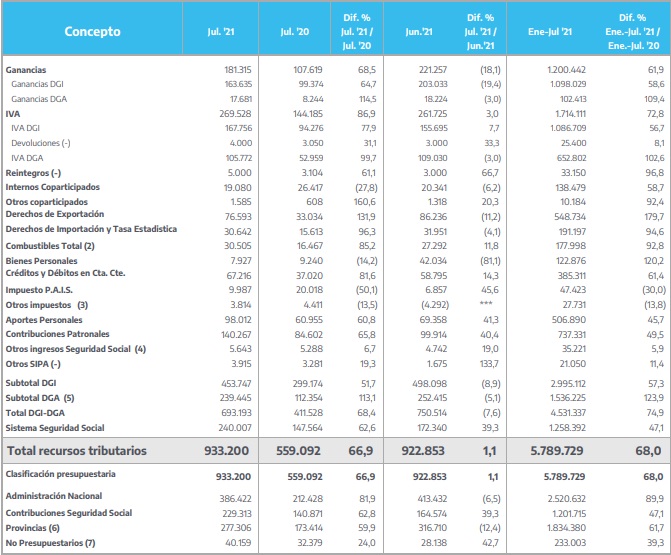
Task: Click the 'Jun.'21' column header
Action: (419, 32)
